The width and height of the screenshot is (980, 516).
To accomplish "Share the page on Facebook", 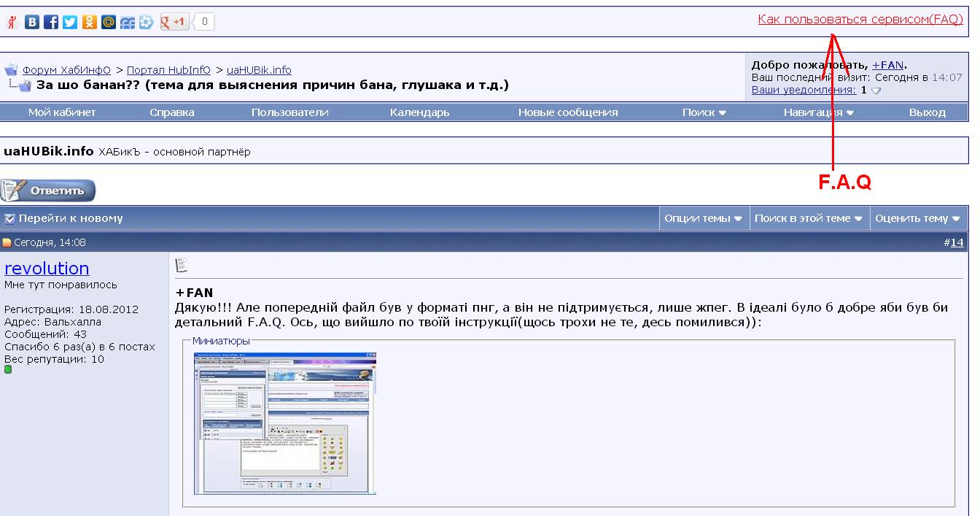I will point(51,22).
